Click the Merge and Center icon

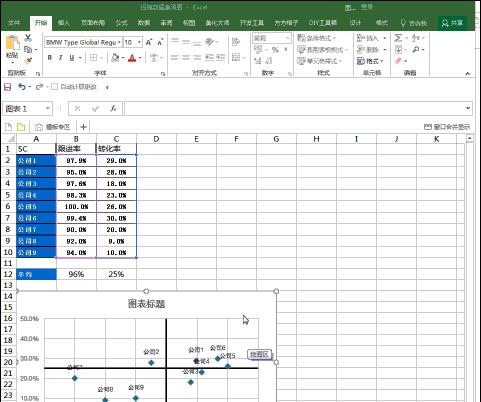(x=236, y=57)
